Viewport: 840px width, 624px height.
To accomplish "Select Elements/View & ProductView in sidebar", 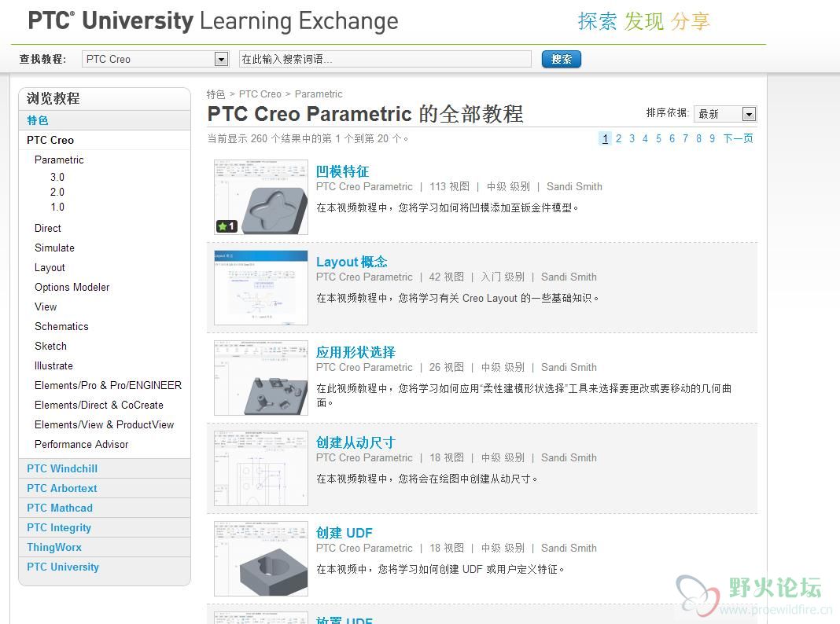I will tap(105, 425).
